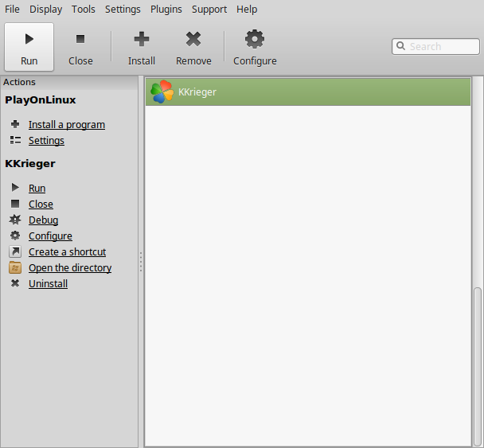The height and width of the screenshot is (448, 484).
Task: Click the Uninstall link
Action: click(48, 284)
